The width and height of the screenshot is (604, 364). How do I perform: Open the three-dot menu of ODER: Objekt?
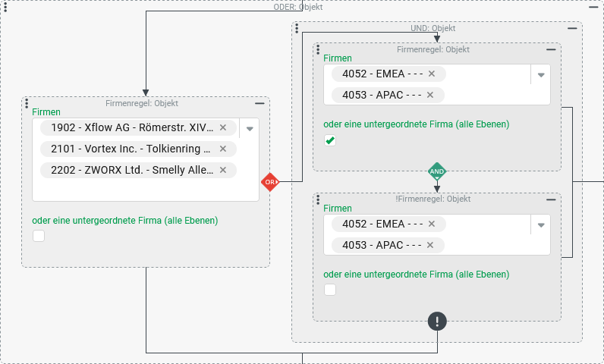pyautogui.click(x=6, y=8)
